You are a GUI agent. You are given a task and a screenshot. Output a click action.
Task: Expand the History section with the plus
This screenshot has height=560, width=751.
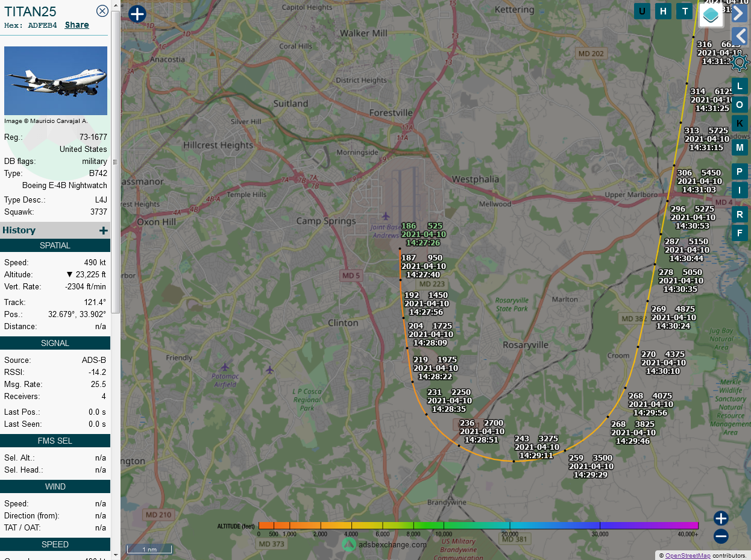click(104, 230)
